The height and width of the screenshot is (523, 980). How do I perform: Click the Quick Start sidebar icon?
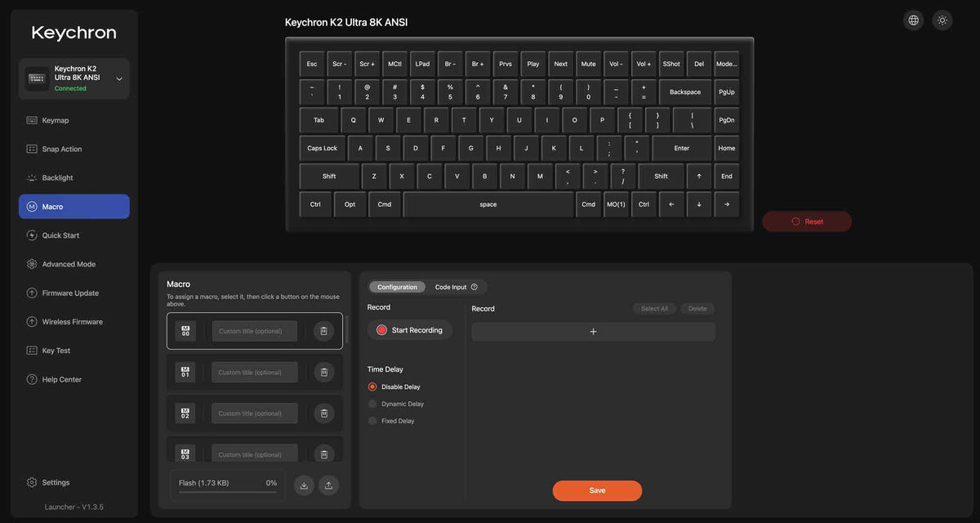pos(32,235)
